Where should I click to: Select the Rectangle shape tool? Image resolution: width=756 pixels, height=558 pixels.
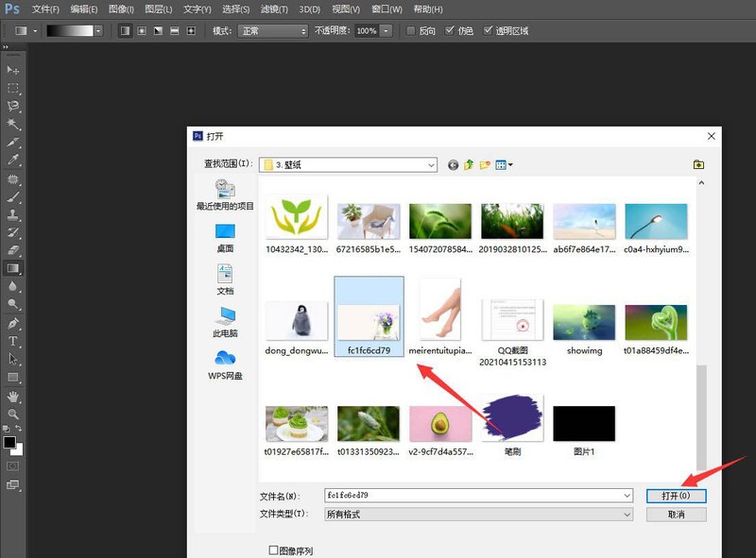(13, 377)
